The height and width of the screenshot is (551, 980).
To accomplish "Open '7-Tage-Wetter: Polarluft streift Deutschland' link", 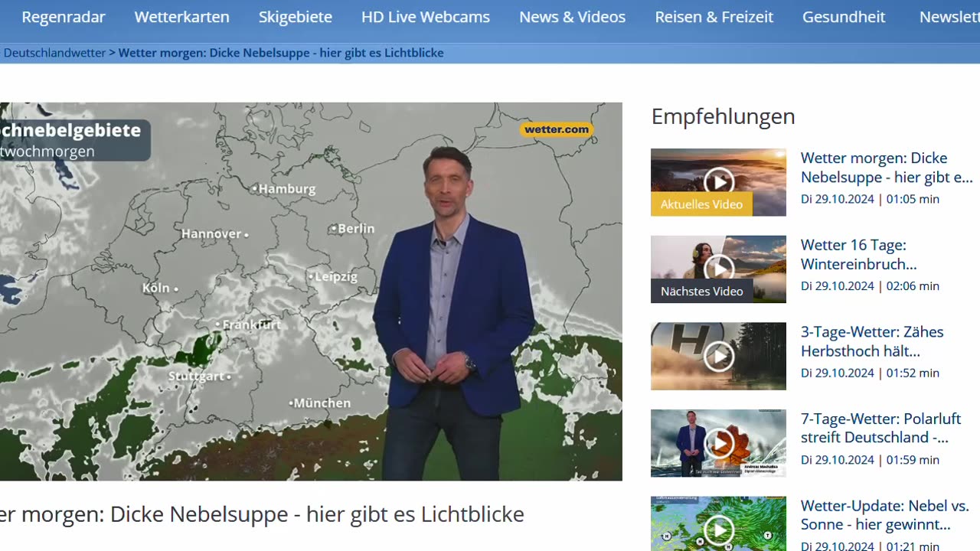I will point(880,429).
